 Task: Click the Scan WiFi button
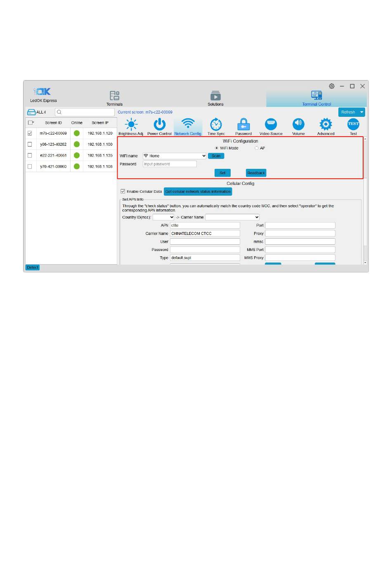[216, 156]
